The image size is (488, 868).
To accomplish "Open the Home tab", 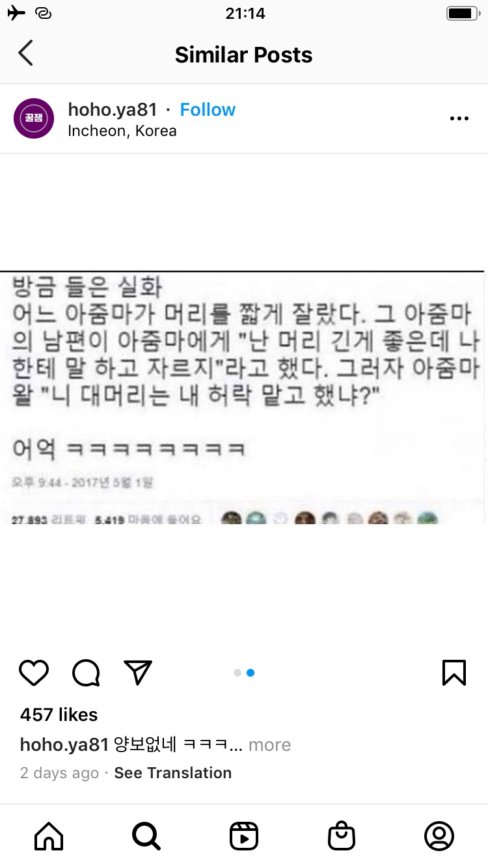I will (x=49, y=836).
